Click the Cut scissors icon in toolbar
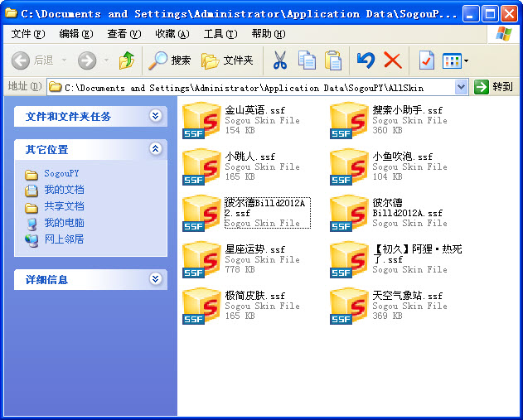The image size is (523, 420). click(x=280, y=60)
